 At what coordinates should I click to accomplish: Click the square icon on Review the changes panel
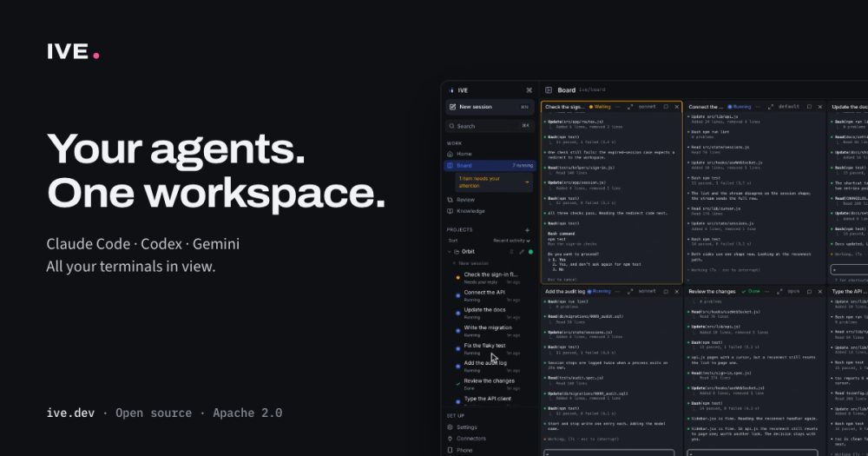pyautogui.click(x=809, y=292)
